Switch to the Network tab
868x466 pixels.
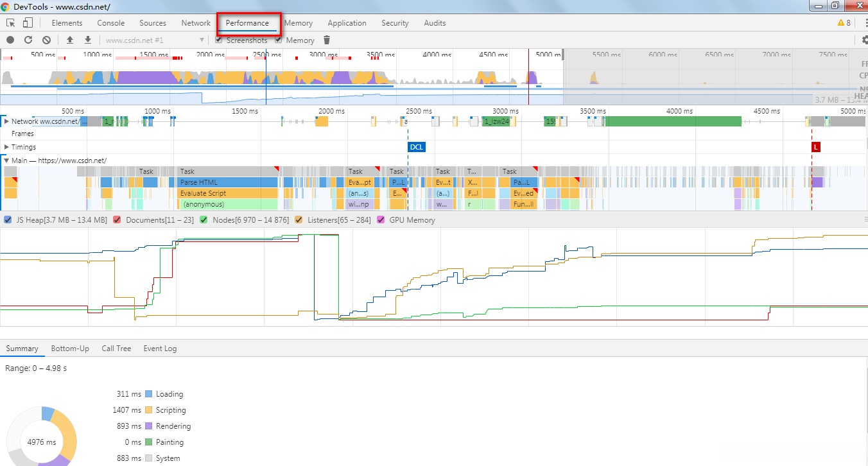pyautogui.click(x=196, y=23)
